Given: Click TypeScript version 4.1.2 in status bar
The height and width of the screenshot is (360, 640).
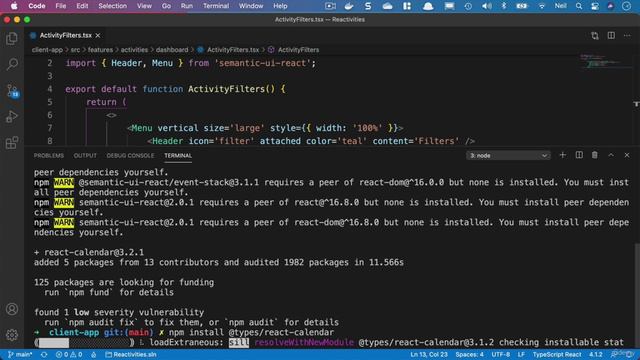Looking at the screenshot, I should tap(596, 355).
